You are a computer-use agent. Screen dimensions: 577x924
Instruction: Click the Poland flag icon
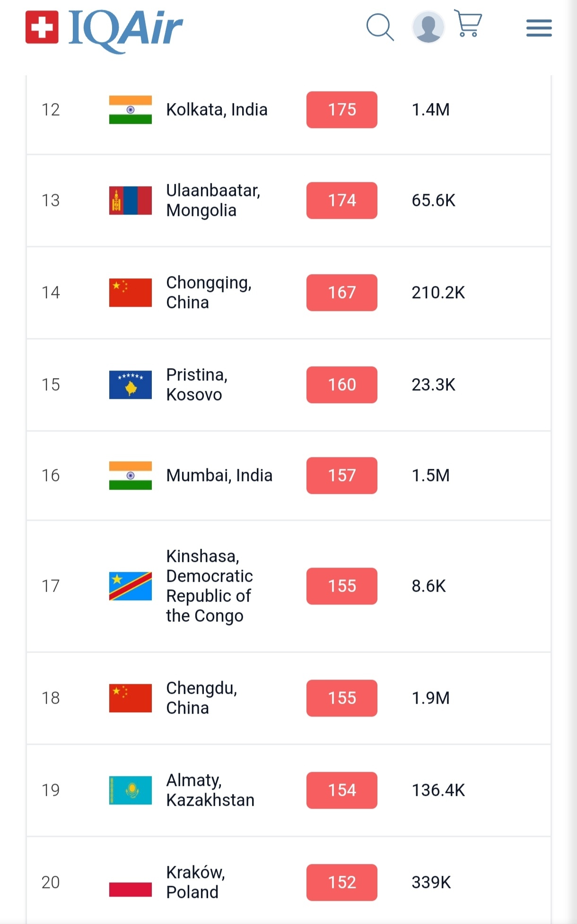coord(131,882)
